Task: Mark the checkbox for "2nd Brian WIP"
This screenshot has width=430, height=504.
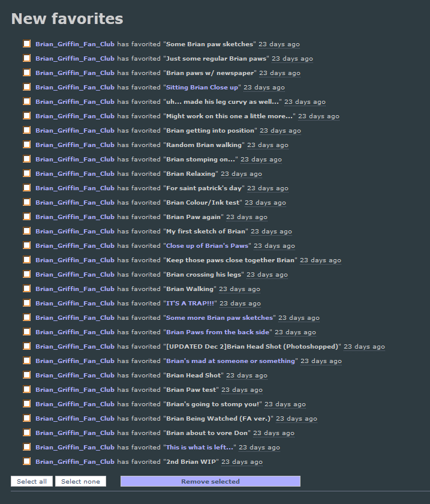Action: coord(26,461)
